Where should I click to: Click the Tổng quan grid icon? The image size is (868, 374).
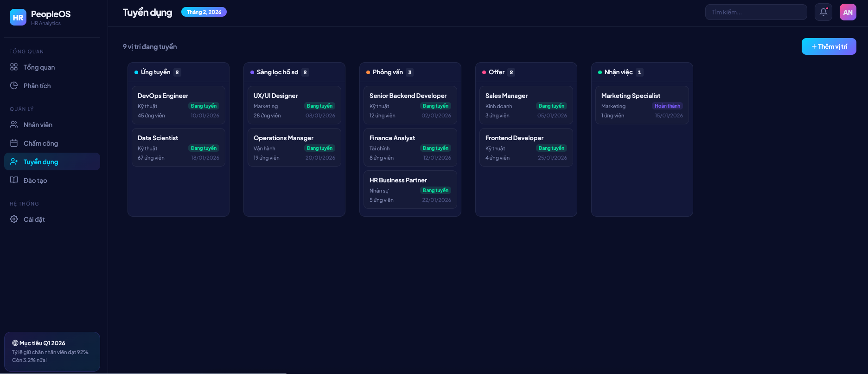pyautogui.click(x=14, y=67)
